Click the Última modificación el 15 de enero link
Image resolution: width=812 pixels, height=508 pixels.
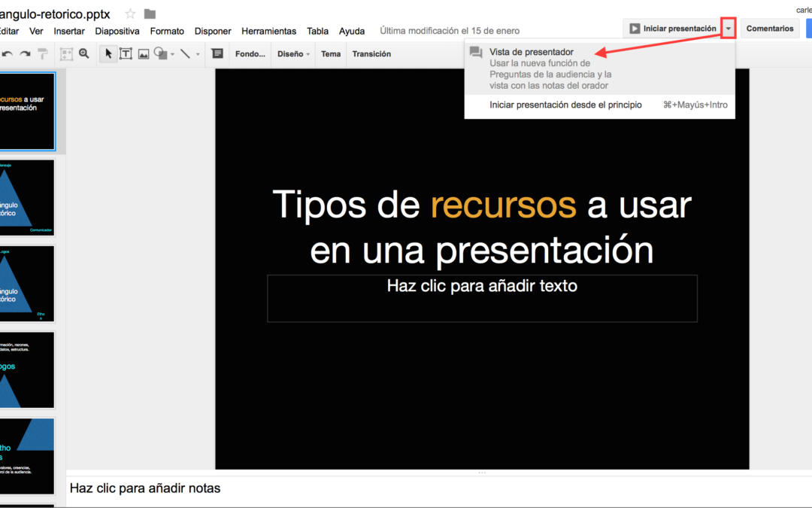click(x=450, y=31)
